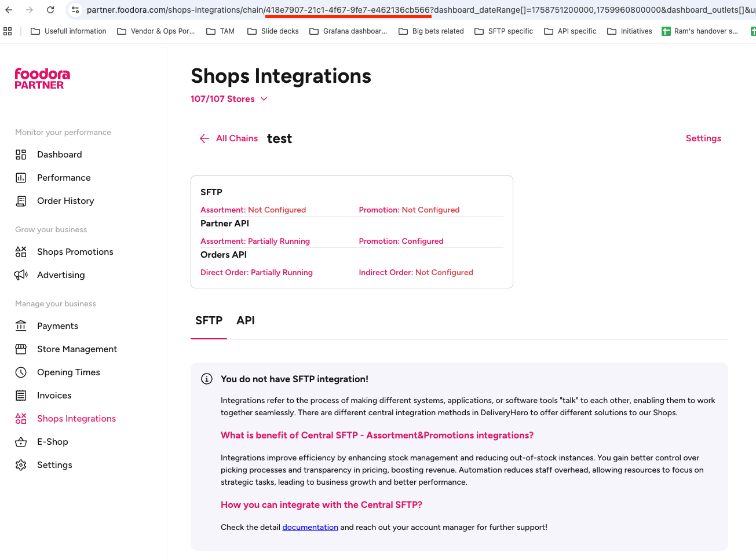The width and height of the screenshot is (756, 560).
Task: Click the Payments bank icon
Action: tap(21, 326)
